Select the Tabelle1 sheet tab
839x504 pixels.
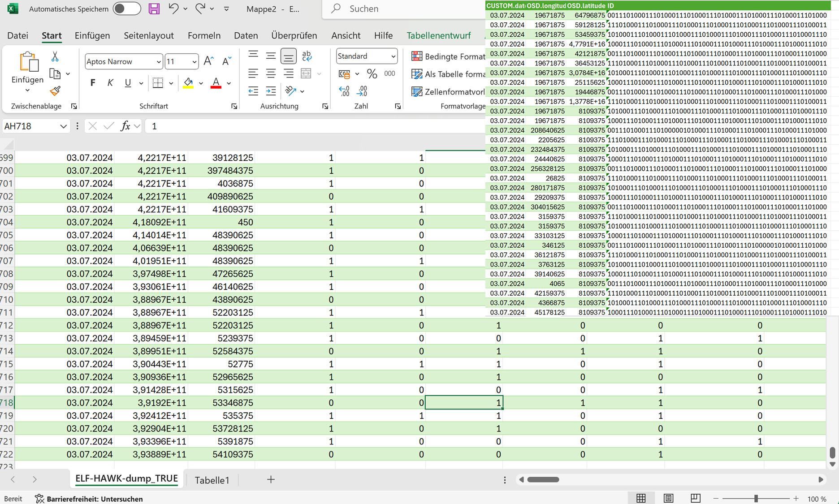(x=212, y=480)
